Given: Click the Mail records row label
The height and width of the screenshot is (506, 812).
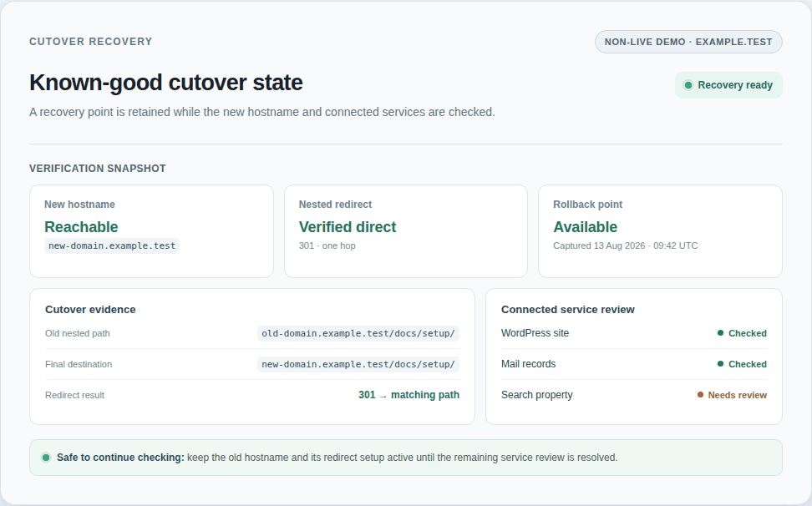Looking at the screenshot, I should coord(528,364).
